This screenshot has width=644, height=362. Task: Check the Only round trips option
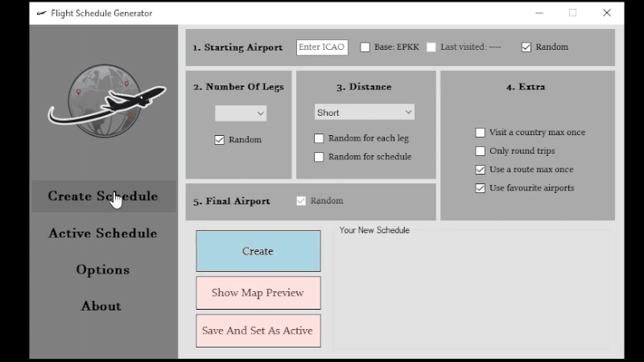(x=481, y=151)
